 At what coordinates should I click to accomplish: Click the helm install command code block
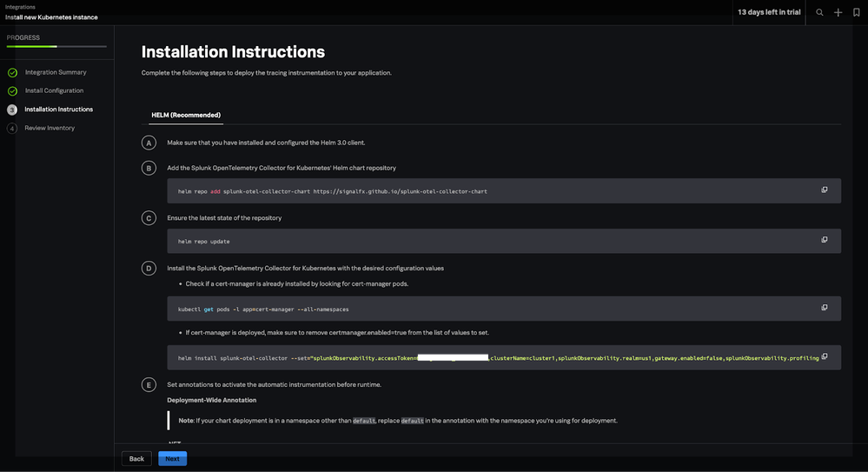point(504,358)
